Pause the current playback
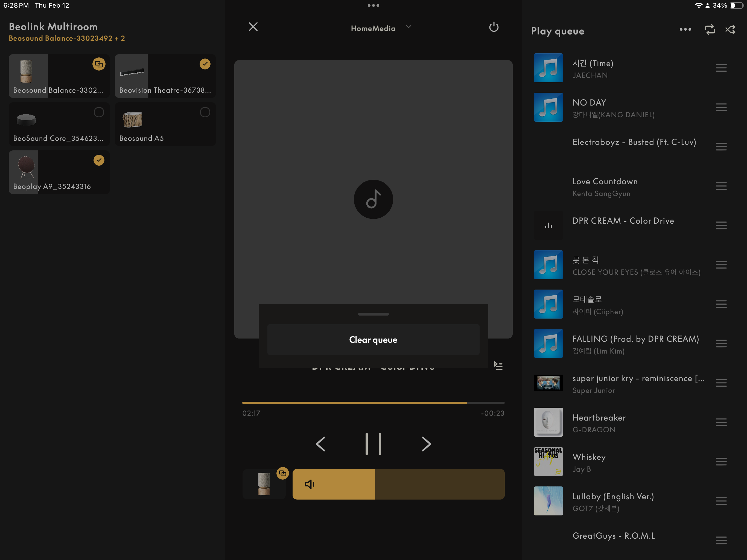 373,444
